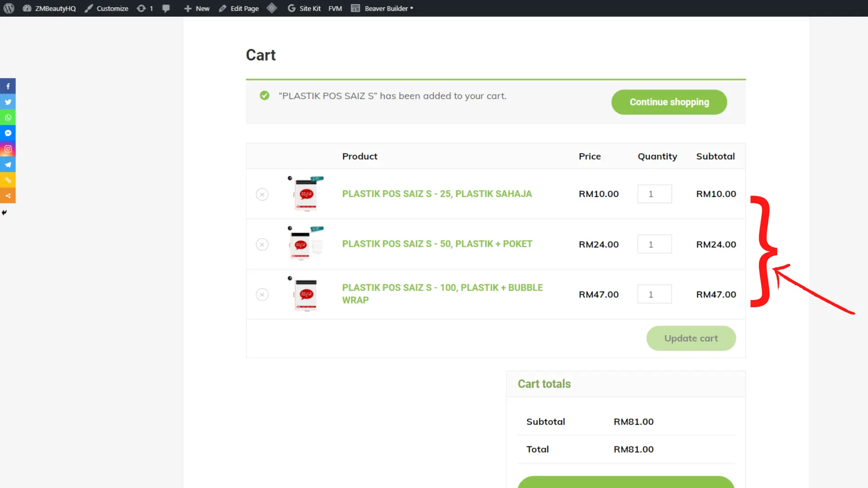Click the Quantity column header
868x488 pixels.
pyautogui.click(x=657, y=156)
